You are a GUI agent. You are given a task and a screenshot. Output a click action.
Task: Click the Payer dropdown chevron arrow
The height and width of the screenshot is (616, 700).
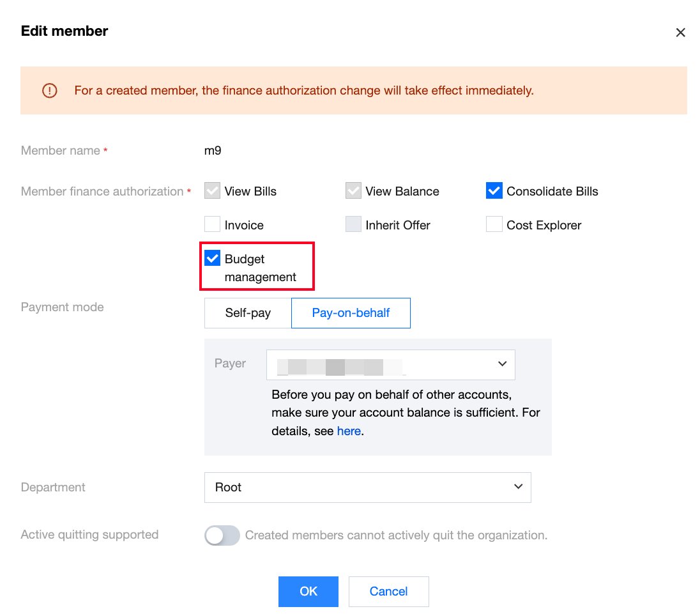(x=502, y=364)
